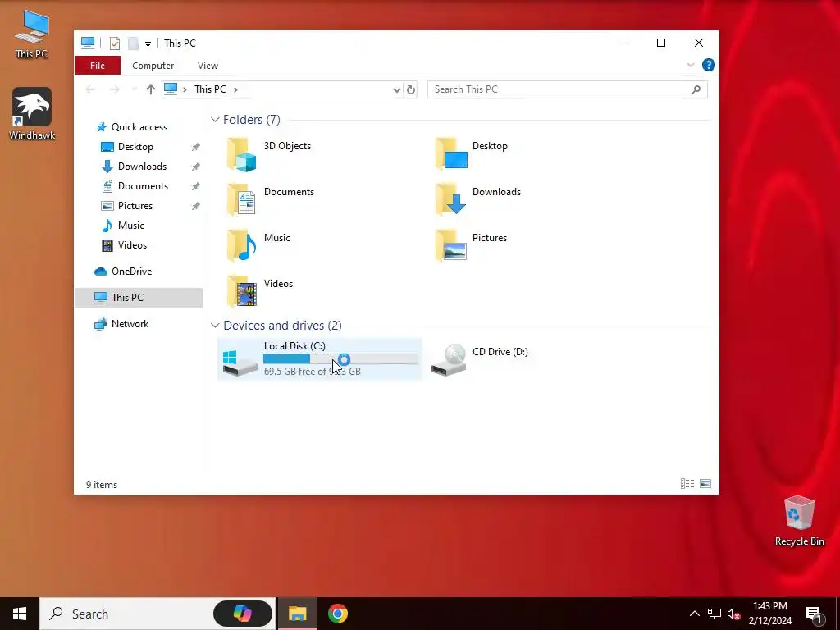Screen dimensions: 840x630
Task: Open the address bar history dropdown
Action: (396, 89)
